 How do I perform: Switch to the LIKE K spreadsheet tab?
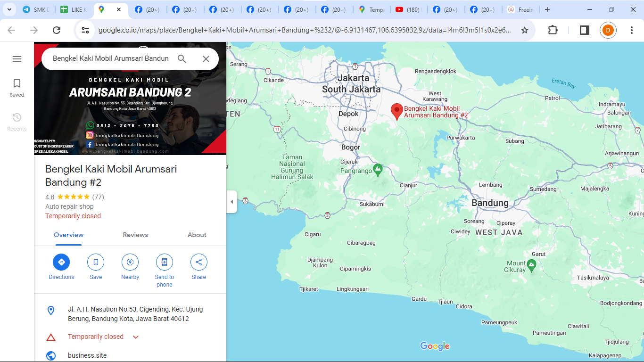(x=73, y=9)
